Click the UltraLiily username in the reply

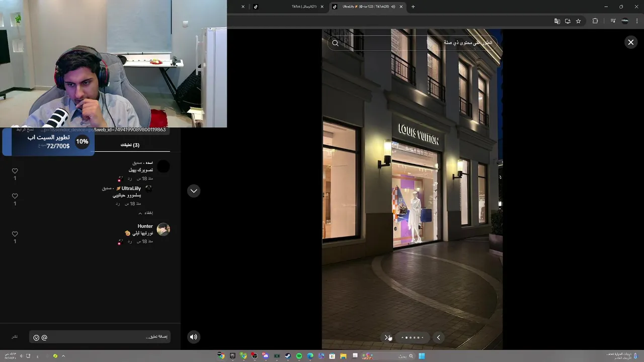click(131, 189)
